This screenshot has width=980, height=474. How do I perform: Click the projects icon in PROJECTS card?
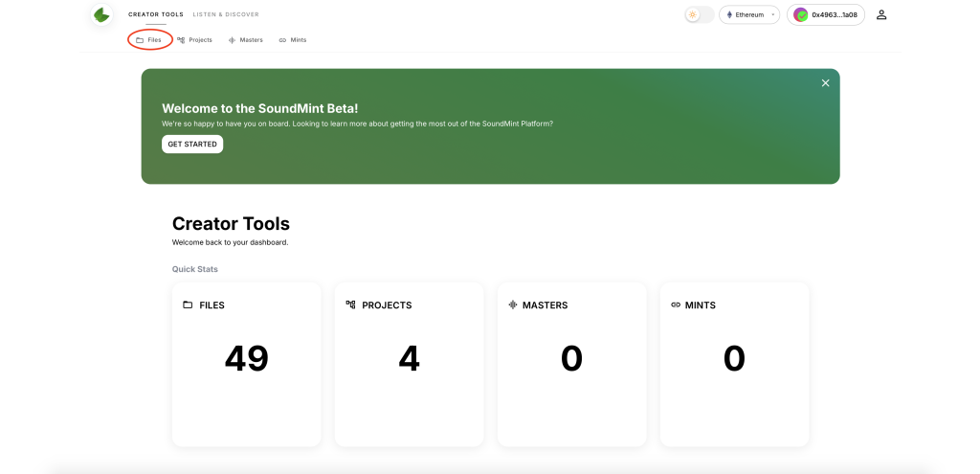[x=350, y=305]
